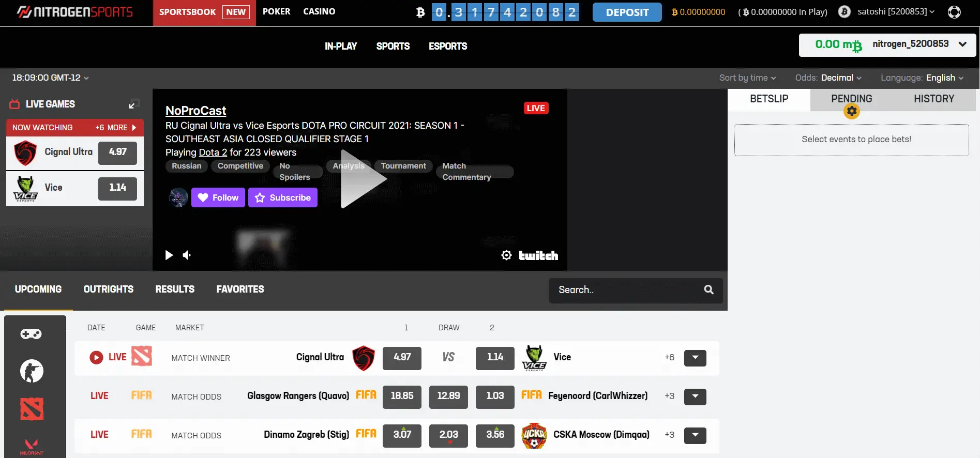
Task: Play the stream with small play button
Action: pos(169,255)
